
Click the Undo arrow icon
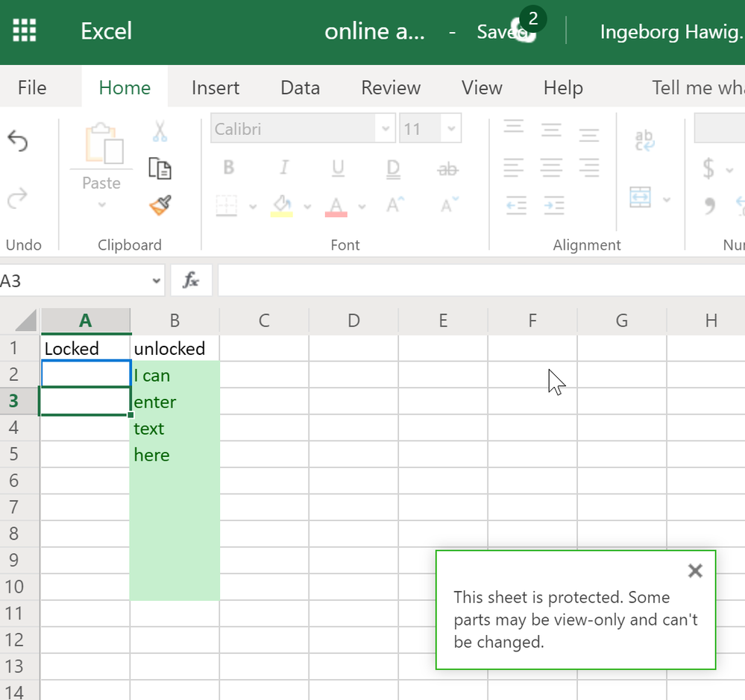pyautogui.click(x=18, y=141)
